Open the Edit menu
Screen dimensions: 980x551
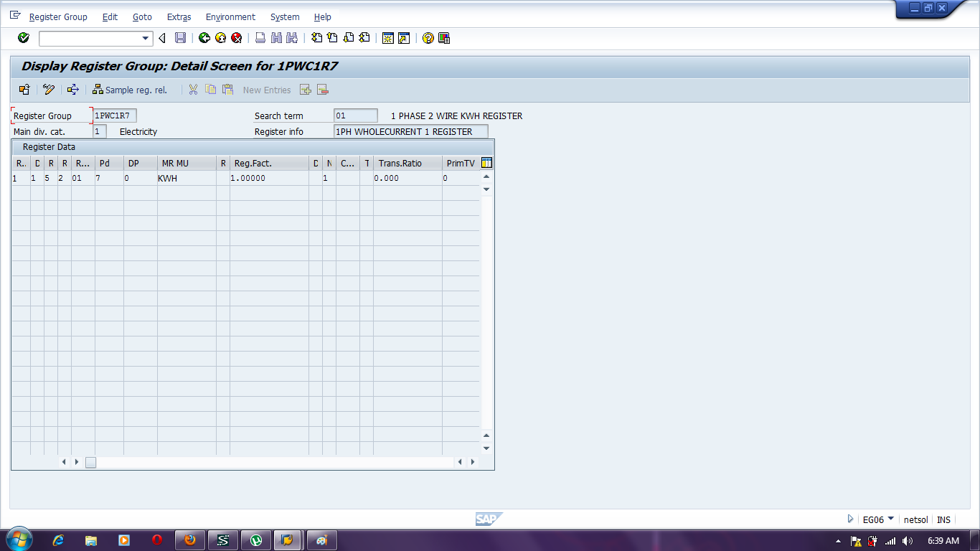pyautogui.click(x=110, y=17)
